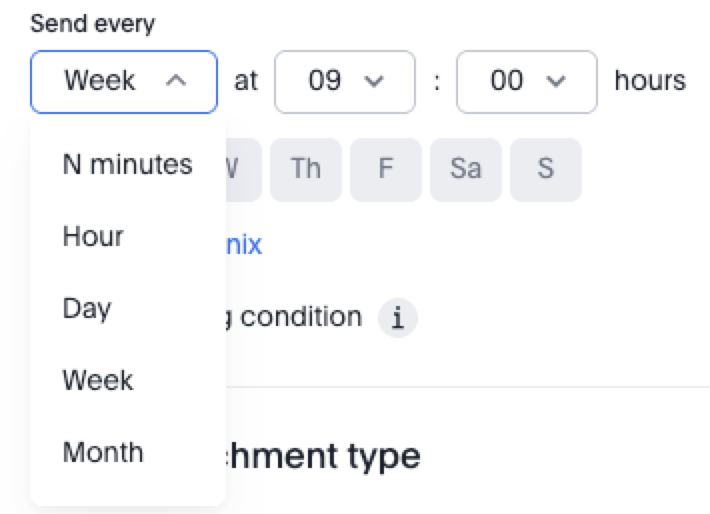The image size is (710, 514).
Task: Click the condition label text
Action: click(298, 317)
